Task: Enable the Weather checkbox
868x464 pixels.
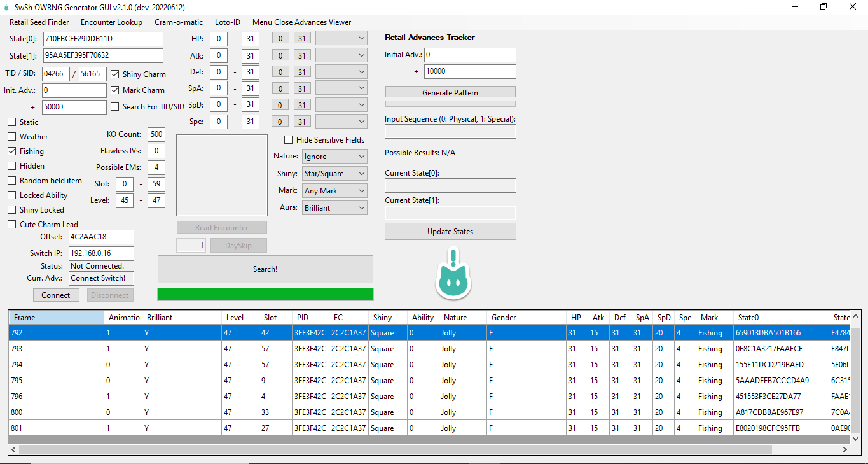Action: [x=12, y=137]
